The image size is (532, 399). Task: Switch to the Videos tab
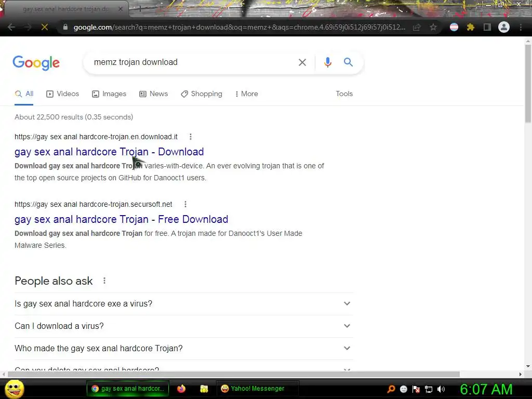[63, 94]
